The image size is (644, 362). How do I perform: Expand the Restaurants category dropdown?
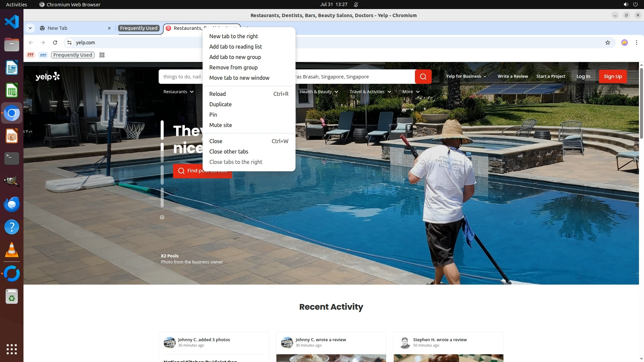tap(178, 92)
